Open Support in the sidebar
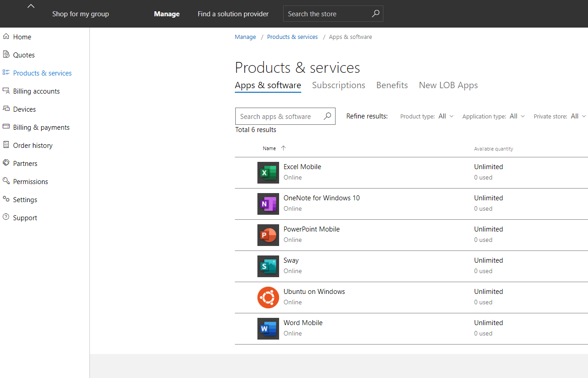This screenshot has width=588, height=378. click(25, 218)
